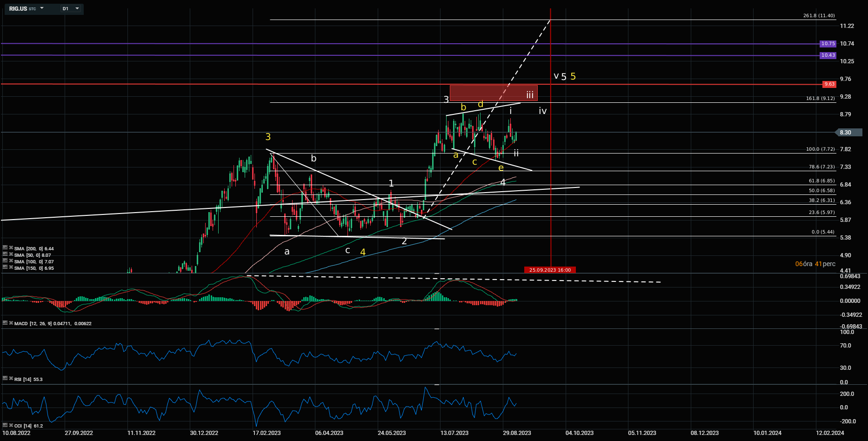Click the RIG.US symbol name
868x441 pixels.
click(x=18, y=8)
